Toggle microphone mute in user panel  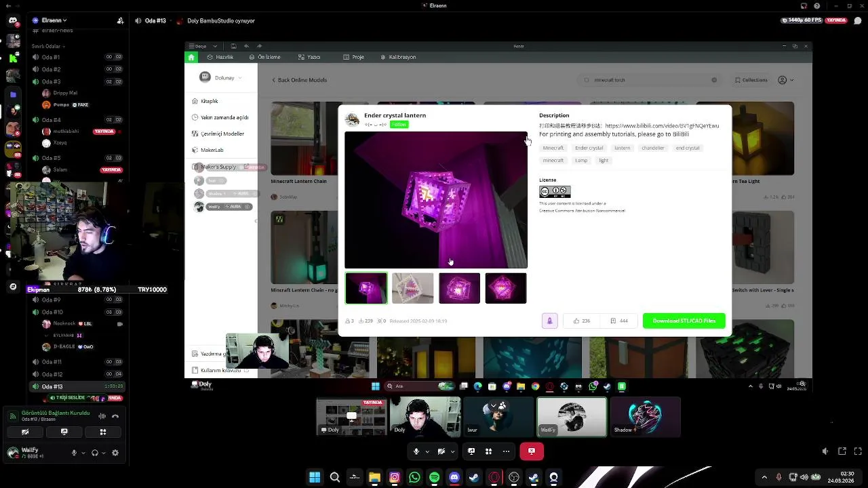75,453
